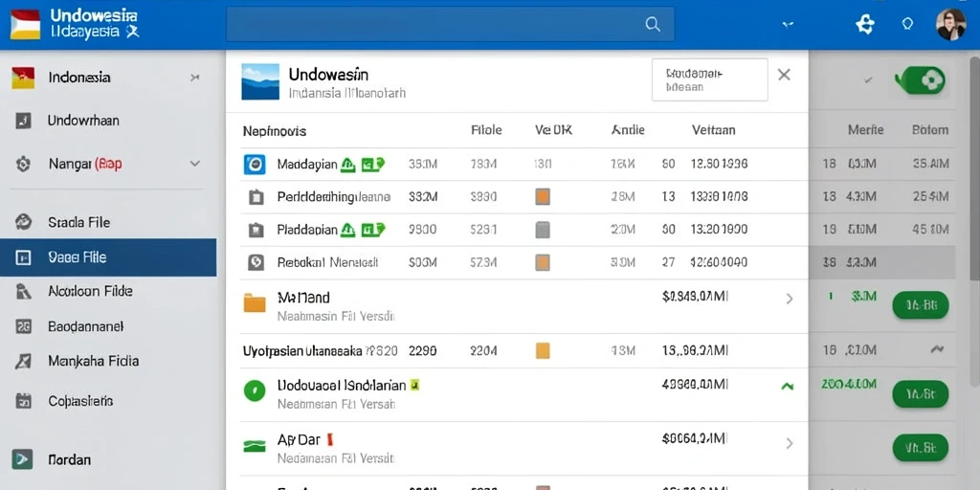This screenshot has width=980, height=490.
Task: Select Vaee File in sidebar
Action: 108,256
